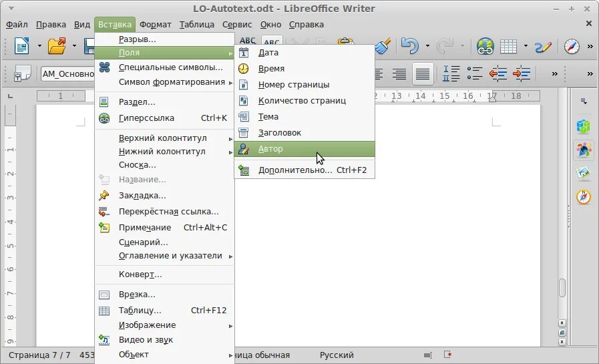Click the Open file folder icon

click(x=57, y=46)
